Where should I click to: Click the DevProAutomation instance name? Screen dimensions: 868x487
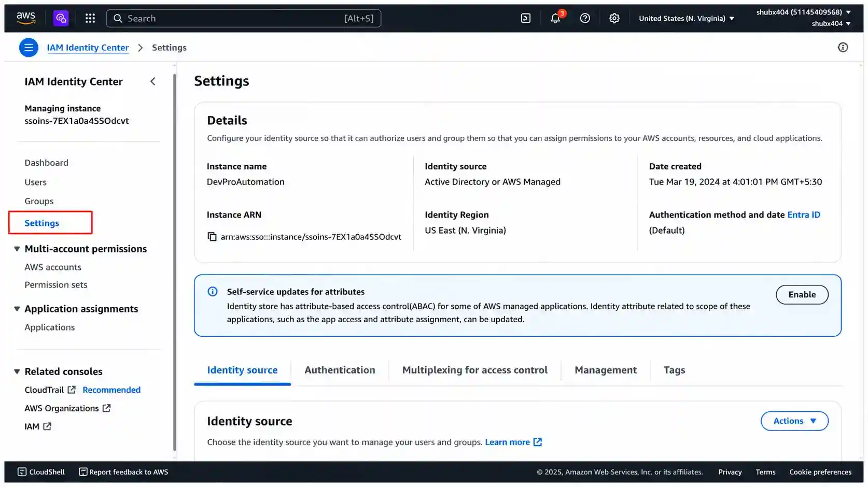[246, 182]
